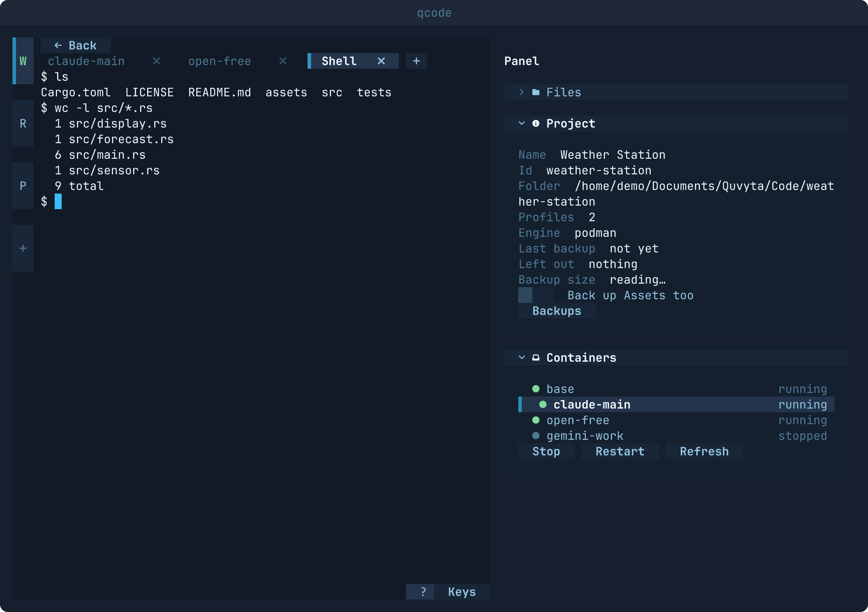Click the green status dot for open-free

click(x=536, y=420)
